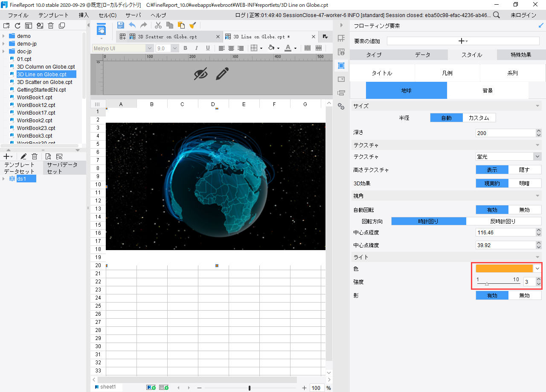Delete selected template with trash icon
The width and height of the screenshot is (546, 392).
coord(51,26)
